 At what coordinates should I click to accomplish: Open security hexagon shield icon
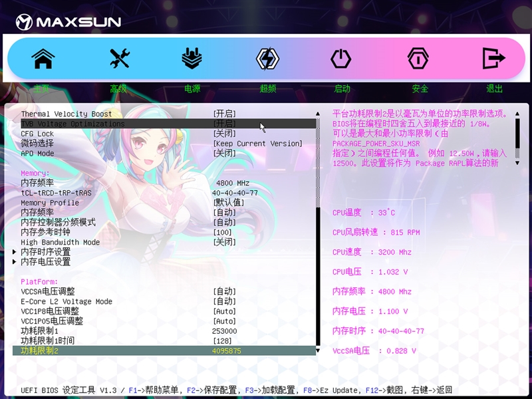418,59
